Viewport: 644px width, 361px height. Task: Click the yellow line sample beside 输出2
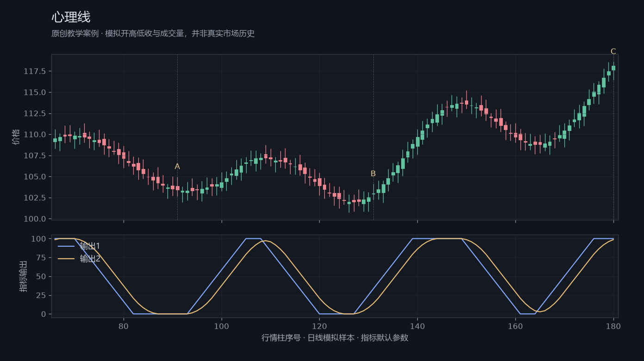point(66,259)
